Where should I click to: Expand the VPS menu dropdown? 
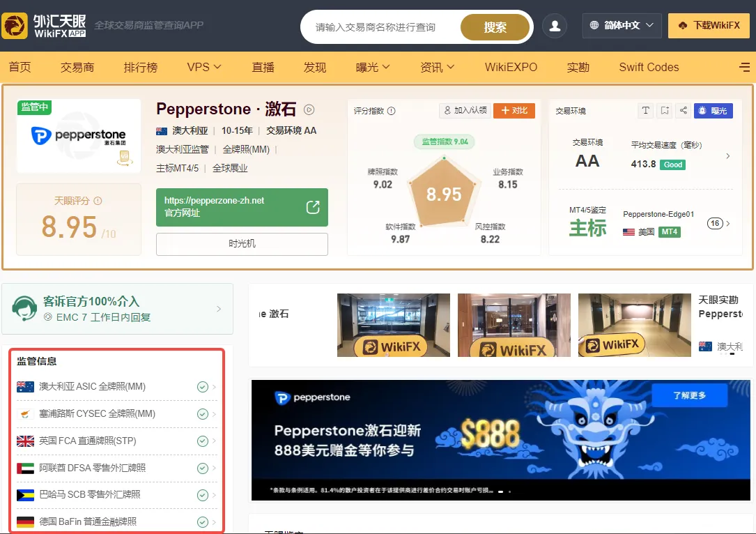(203, 67)
